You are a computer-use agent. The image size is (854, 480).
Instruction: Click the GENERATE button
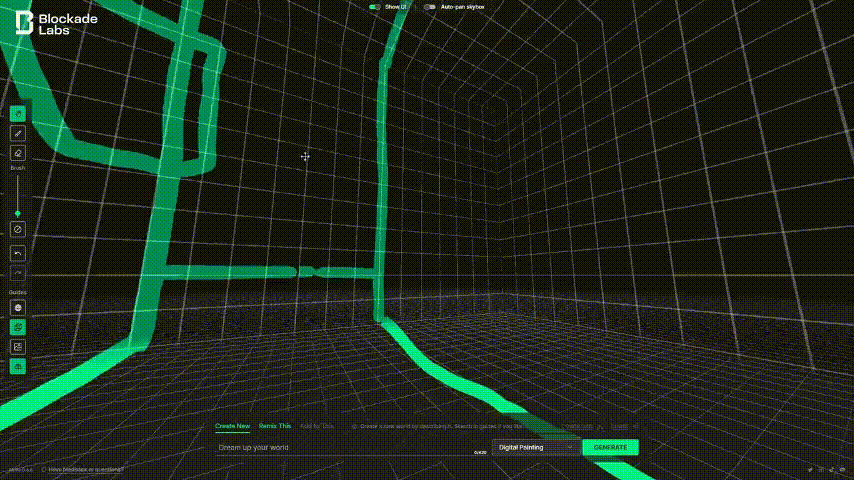pyautogui.click(x=611, y=447)
